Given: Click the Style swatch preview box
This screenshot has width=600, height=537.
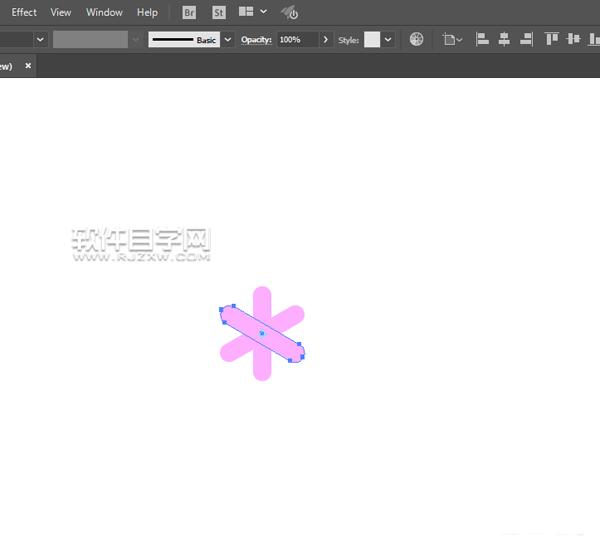Looking at the screenshot, I should pyautogui.click(x=372, y=40).
